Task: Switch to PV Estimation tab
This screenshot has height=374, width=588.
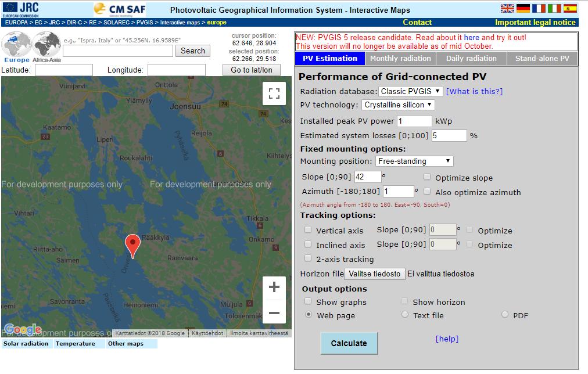Action: 330,59
